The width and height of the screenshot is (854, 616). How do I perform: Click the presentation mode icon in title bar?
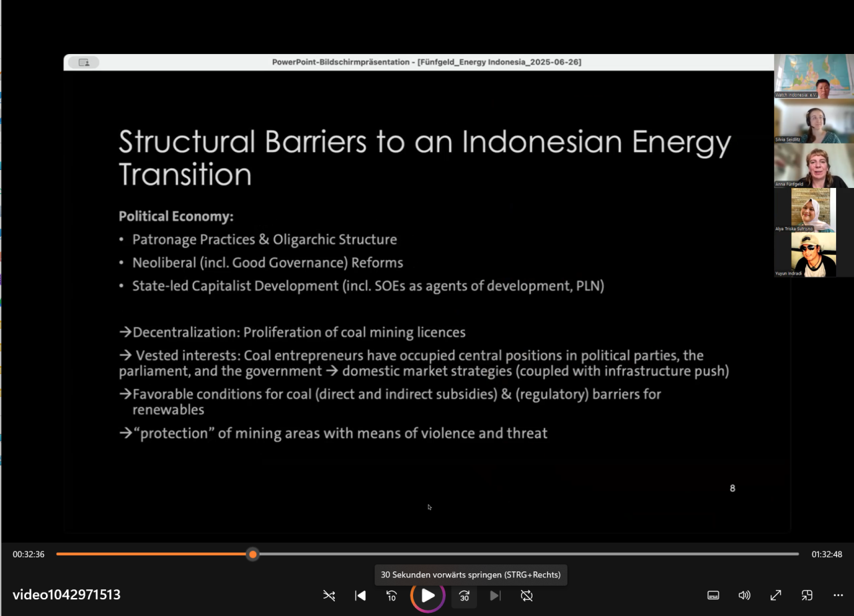coord(84,62)
